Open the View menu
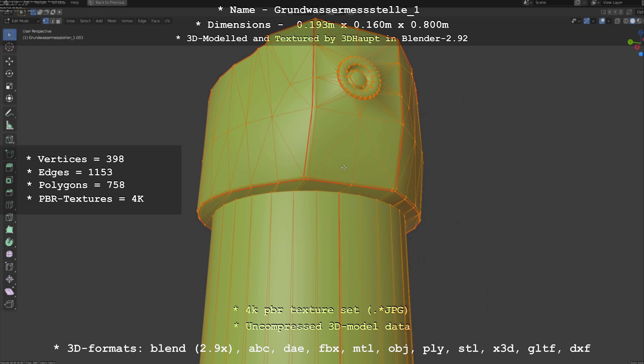 tap(70, 21)
